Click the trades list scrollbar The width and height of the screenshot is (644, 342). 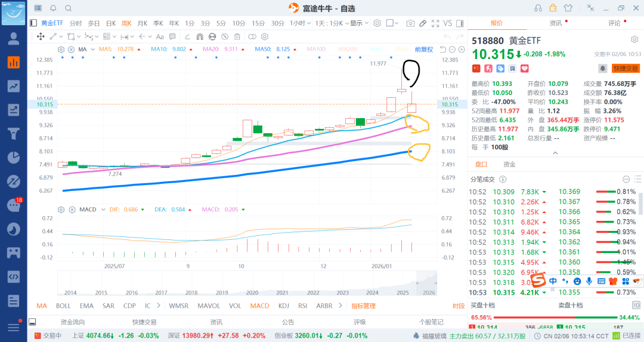[640, 204]
